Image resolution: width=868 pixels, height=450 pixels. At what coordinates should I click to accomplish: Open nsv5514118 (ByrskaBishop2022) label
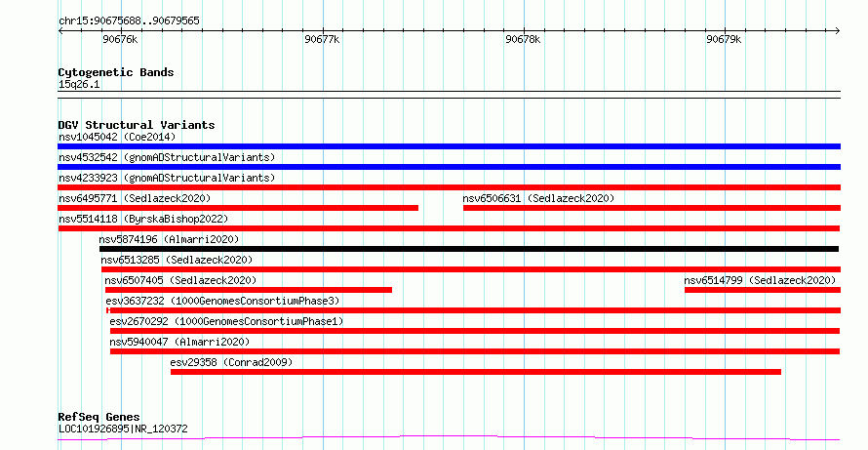point(143,219)
